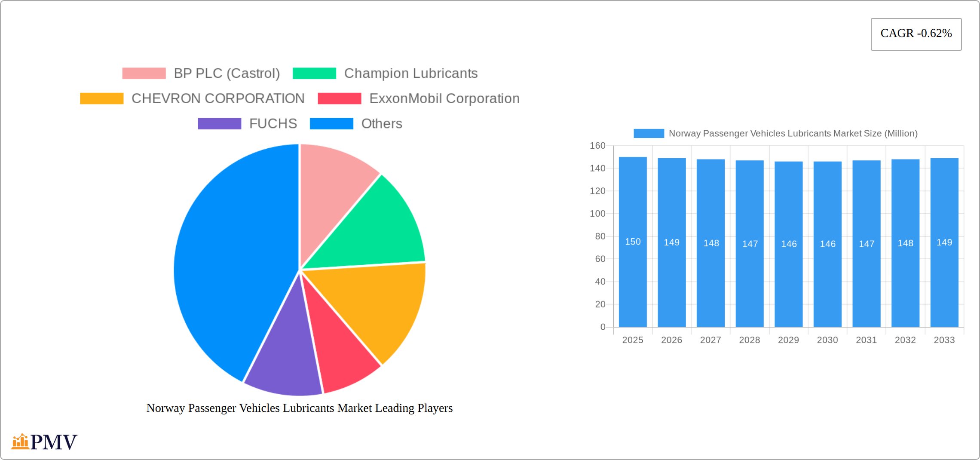The height and width of the screenshot is (460, 980).
Task: Click the BP PLC (Castrol) legend color swatch
Action: tap(144, 74)
